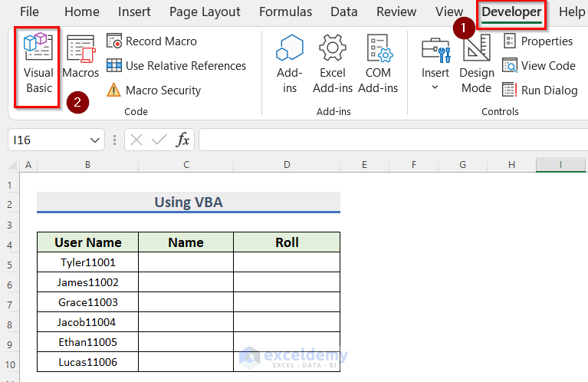Open the Review tab
This screenshot has height=382, width=588.
[x=396, y=12]
